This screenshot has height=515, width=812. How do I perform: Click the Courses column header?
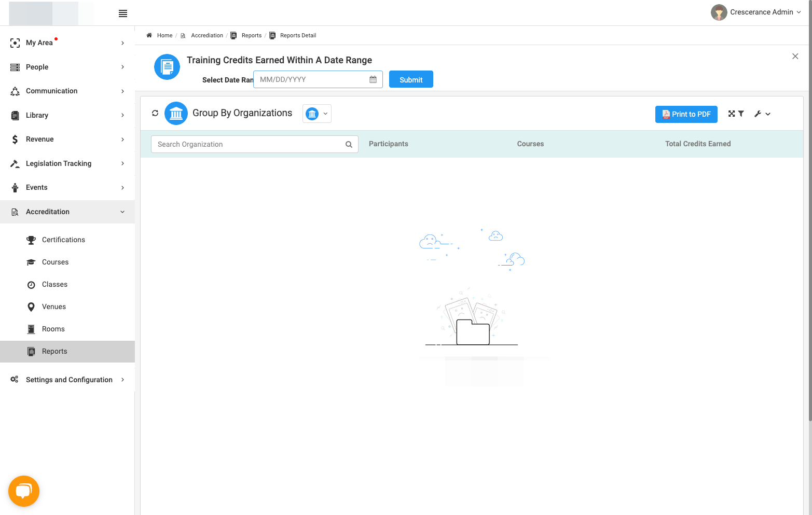(530, 144)
